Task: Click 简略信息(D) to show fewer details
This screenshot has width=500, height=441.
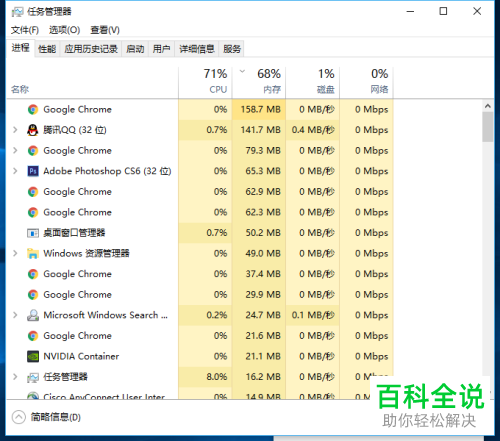Action: [x=56, y=417]
